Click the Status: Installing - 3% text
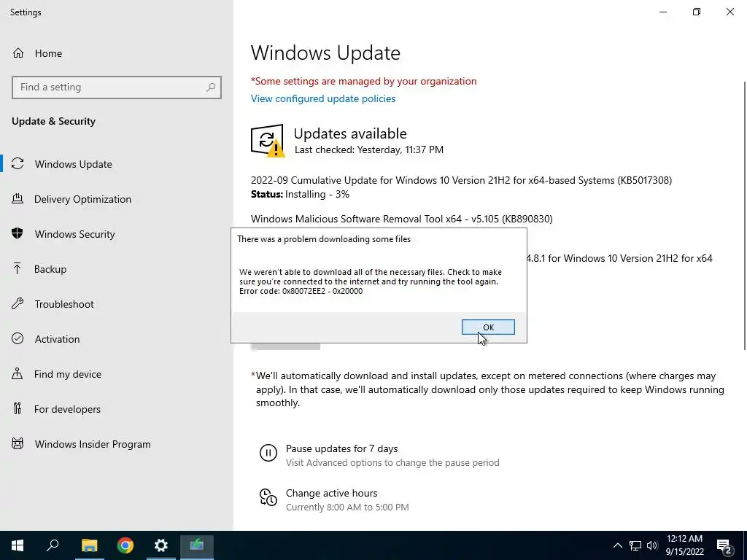 coord(300,194)
